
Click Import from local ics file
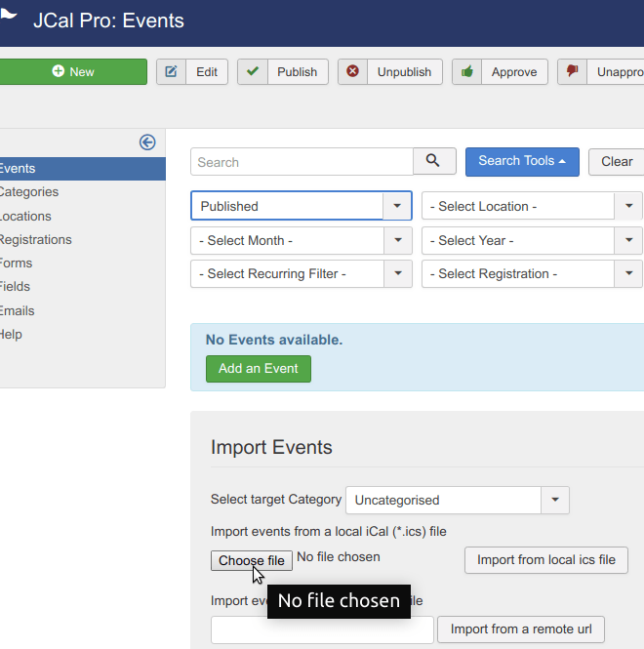click(545, 560)
